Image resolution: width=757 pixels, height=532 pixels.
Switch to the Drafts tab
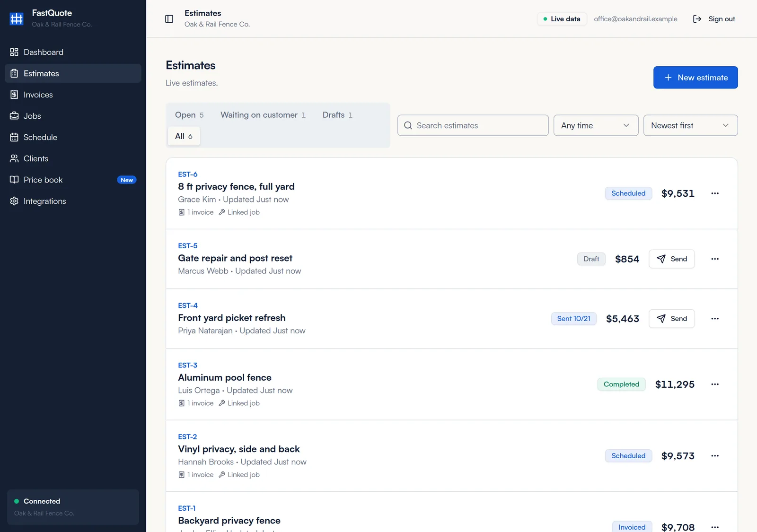(x=337, y=115)
